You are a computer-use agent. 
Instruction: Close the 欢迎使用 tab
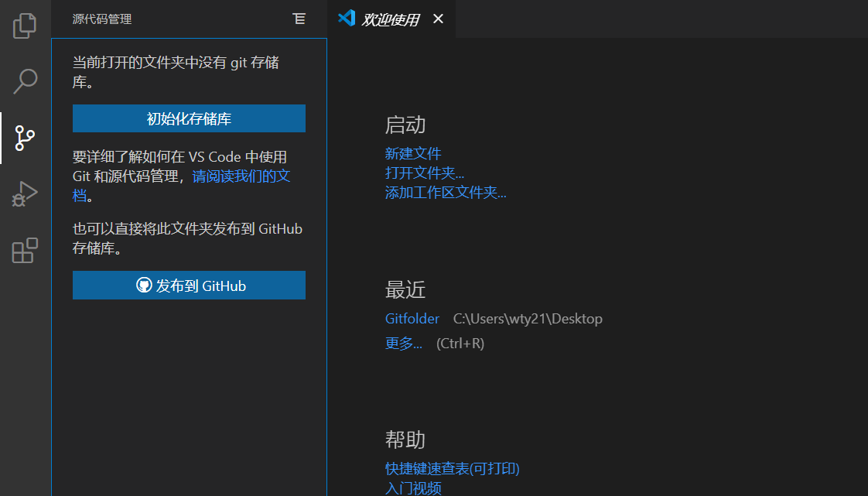point(438,19)
